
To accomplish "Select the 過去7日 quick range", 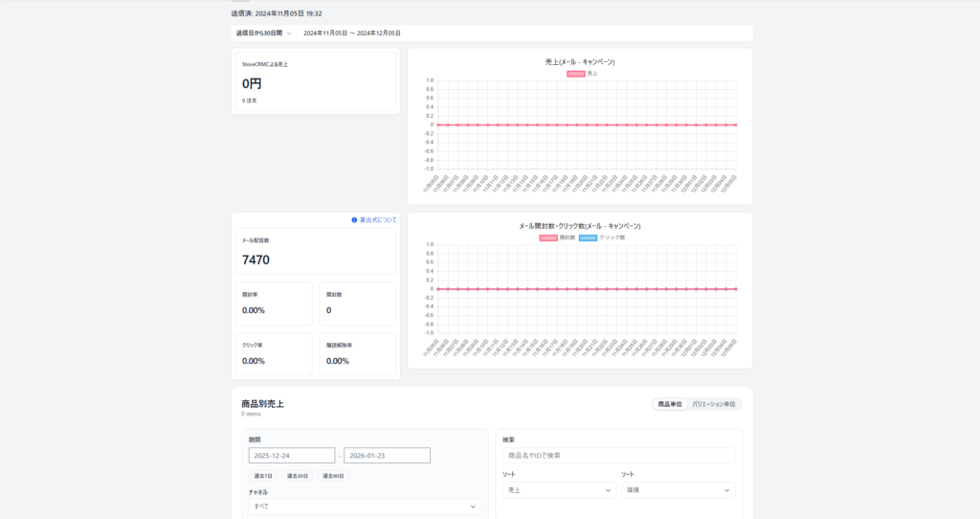I will point(263,476).
